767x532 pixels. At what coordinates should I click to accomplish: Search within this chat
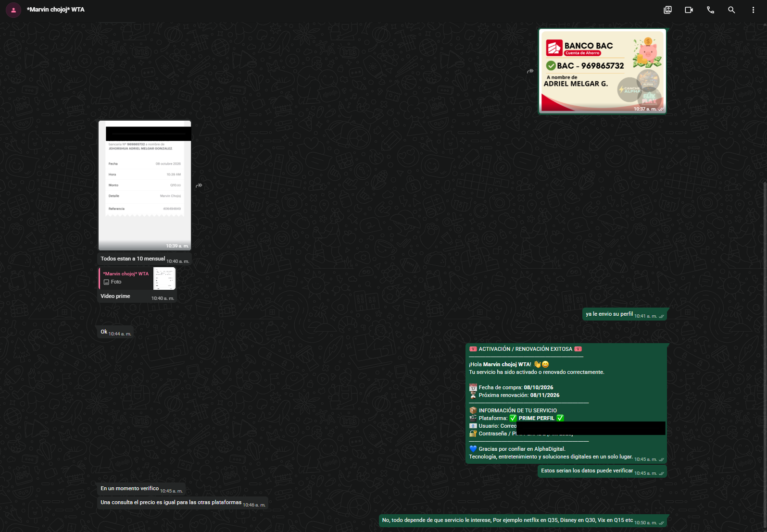(x=731, y=10)
